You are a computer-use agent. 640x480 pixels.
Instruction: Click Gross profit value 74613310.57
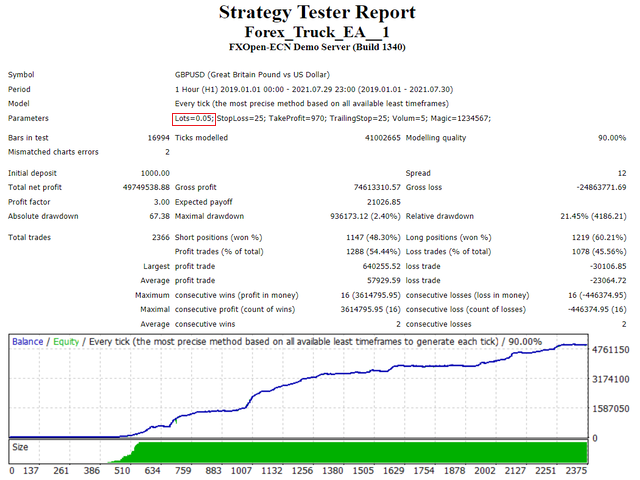click(x=377, y=187)
